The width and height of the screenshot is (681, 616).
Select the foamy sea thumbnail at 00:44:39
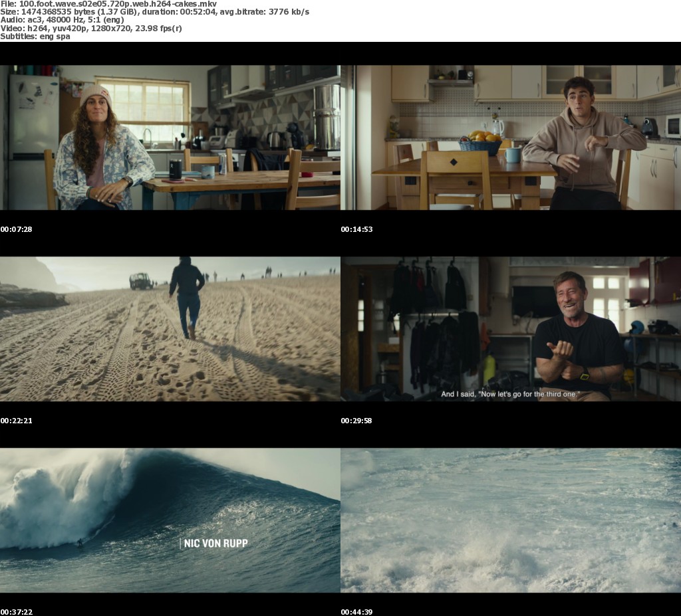511,520
